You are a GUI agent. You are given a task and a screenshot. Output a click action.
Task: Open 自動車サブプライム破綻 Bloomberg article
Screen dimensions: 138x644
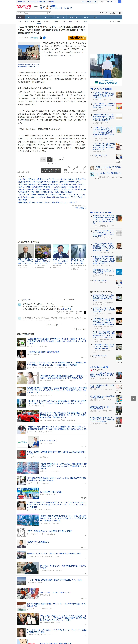pos(54,554)
